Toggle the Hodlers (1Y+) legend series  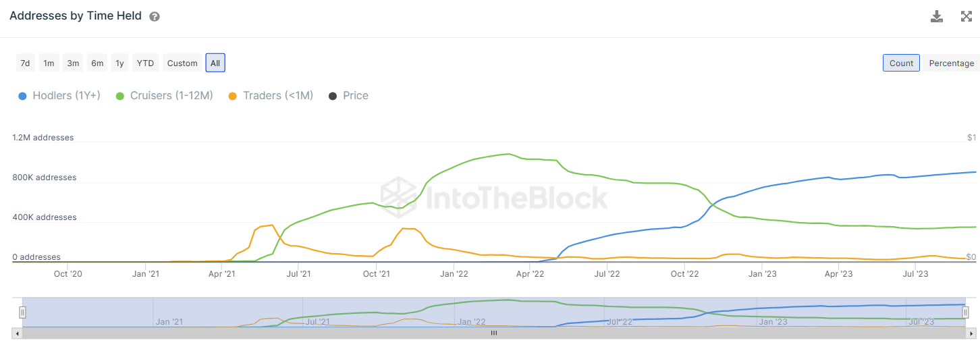[x=59, y=96]
